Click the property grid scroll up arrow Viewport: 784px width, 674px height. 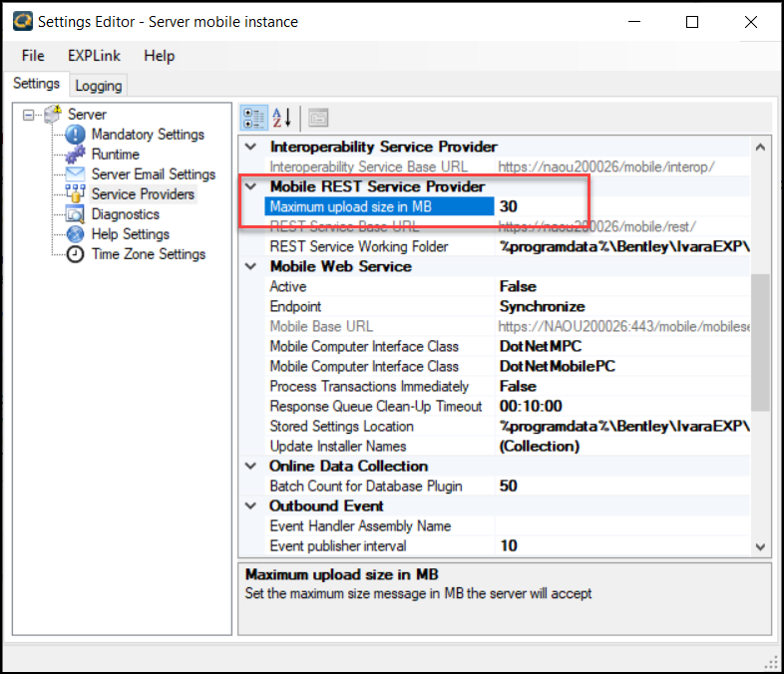760,147
